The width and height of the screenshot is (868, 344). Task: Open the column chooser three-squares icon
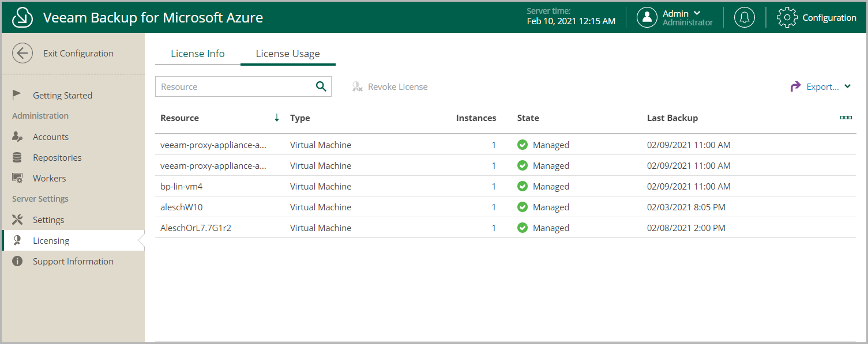(846, 118)
